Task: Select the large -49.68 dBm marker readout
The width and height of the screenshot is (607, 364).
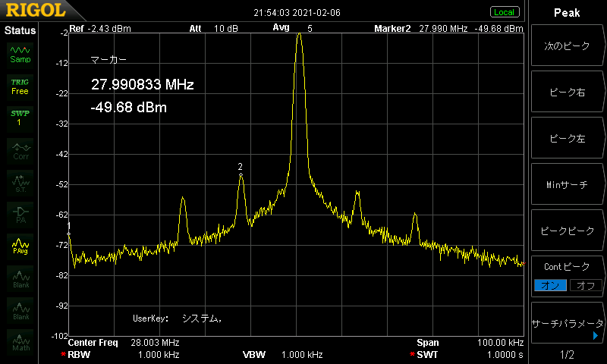Action: coord(128,107)
